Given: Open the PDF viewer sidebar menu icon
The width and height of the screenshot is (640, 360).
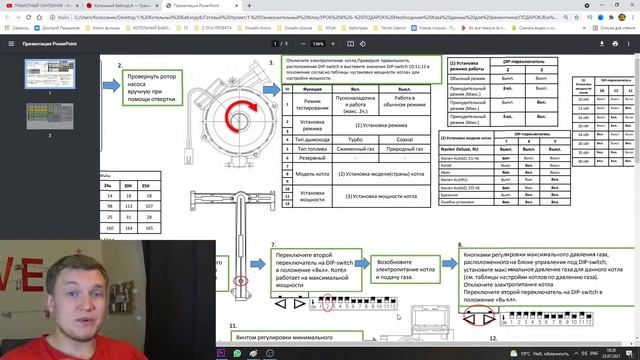Looking at the screenshot, I should [11, 44].
